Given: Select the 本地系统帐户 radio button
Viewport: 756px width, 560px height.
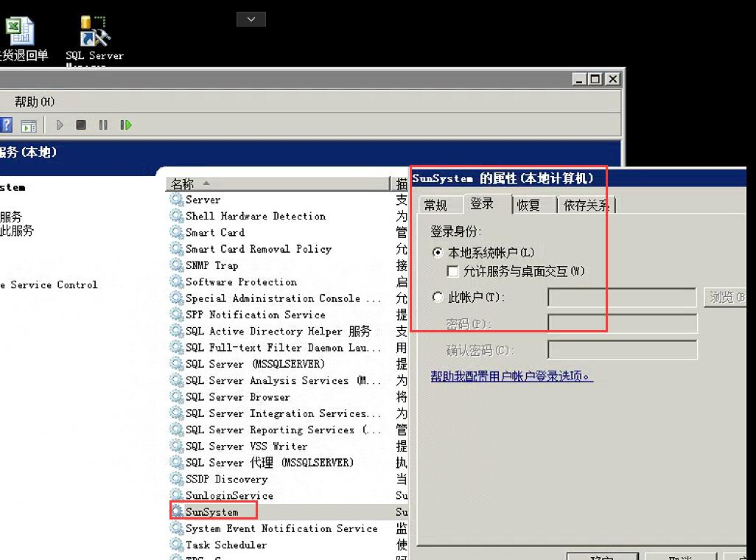Looking at the screenshot, I should tap(438, 253).
